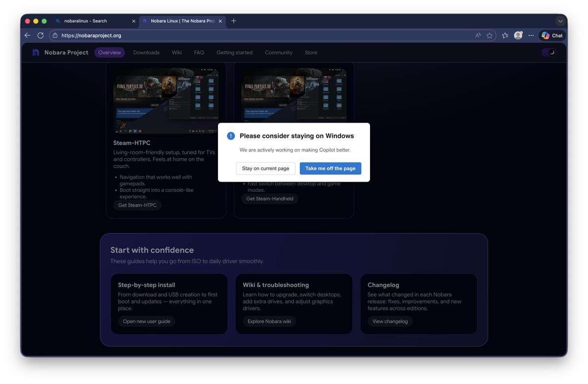The image size is (588, 384).
Task: Click the Steam-HTPC heading
Action: [132, 143]
